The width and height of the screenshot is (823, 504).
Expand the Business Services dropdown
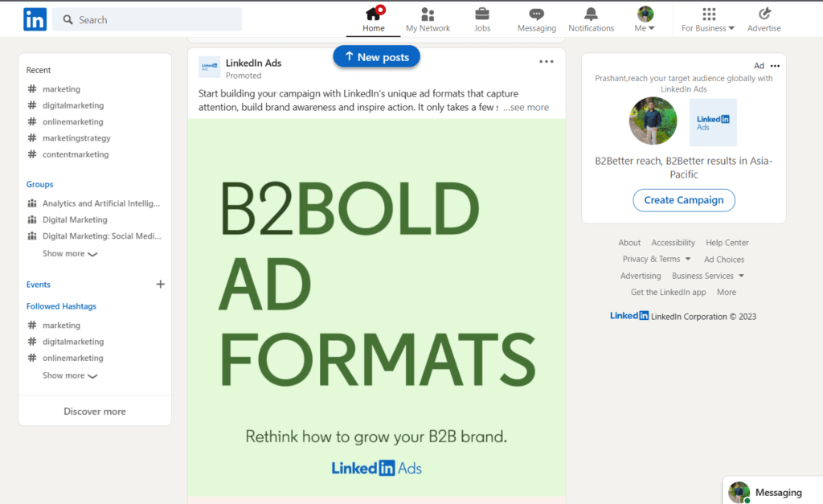pos(707,276)
